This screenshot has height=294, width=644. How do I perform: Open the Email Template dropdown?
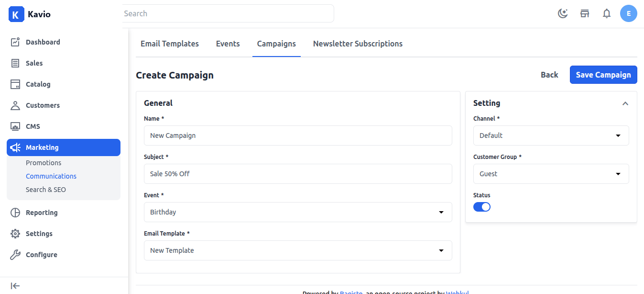click(x=298, y=250)
